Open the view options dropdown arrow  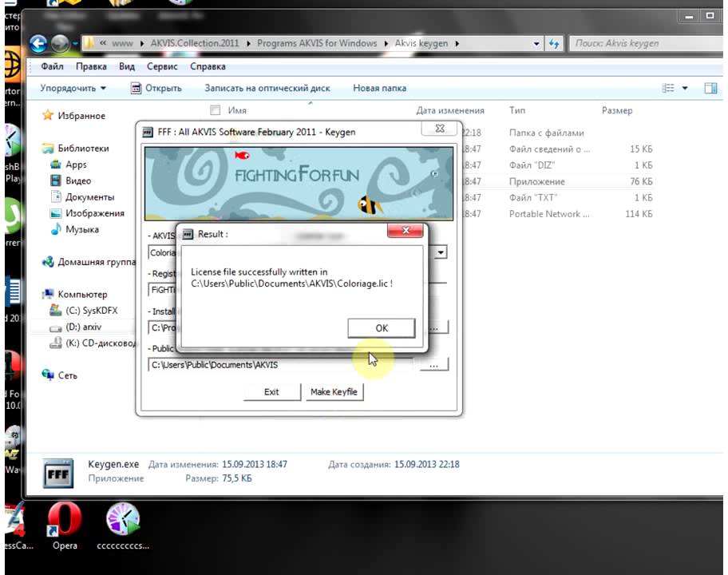point(685,88)
